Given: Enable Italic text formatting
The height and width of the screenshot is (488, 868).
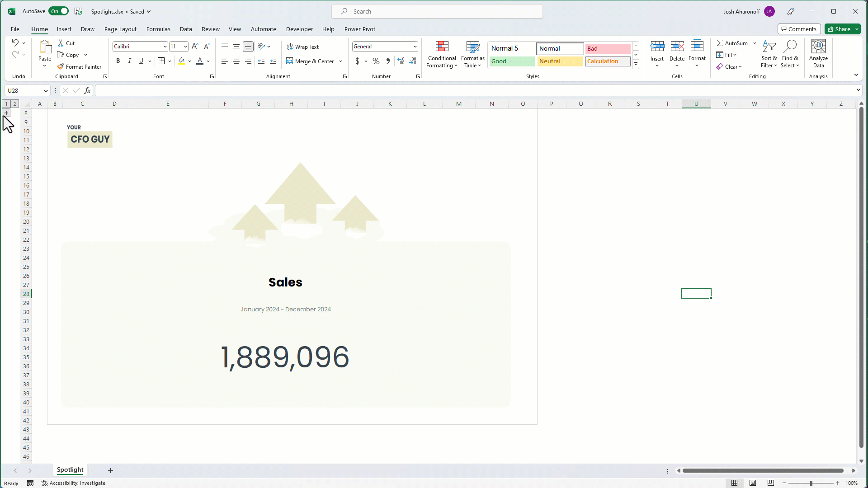Looking at the screenshot, I should [130, 61].
